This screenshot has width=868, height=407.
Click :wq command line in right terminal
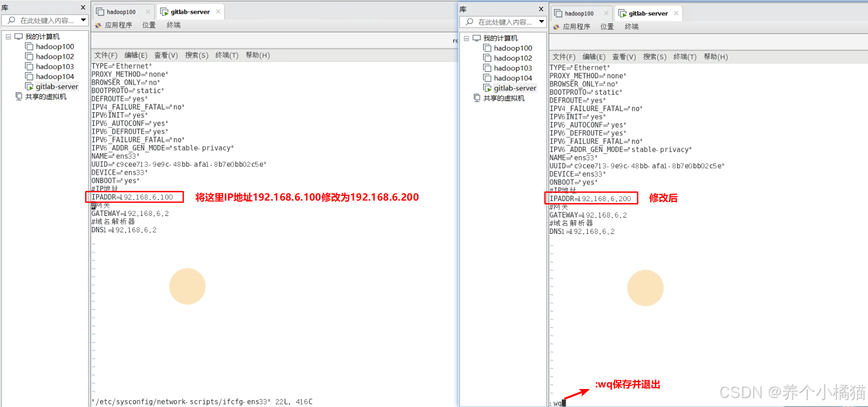tap(557, 403)
